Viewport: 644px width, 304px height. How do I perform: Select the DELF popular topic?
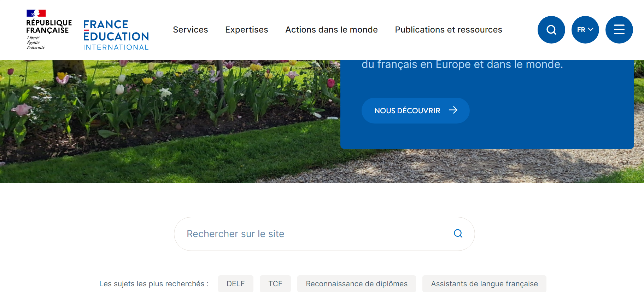click(x=236, y=284)
